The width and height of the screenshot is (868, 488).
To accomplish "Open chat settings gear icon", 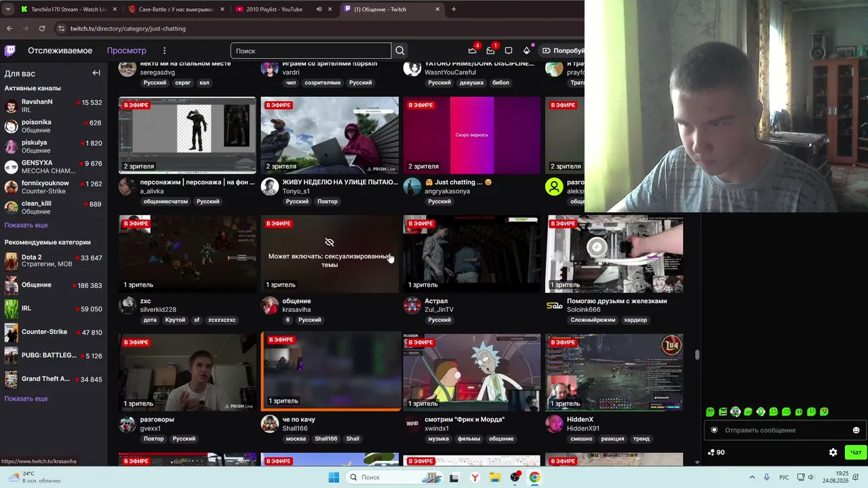I will coord(833,452).
